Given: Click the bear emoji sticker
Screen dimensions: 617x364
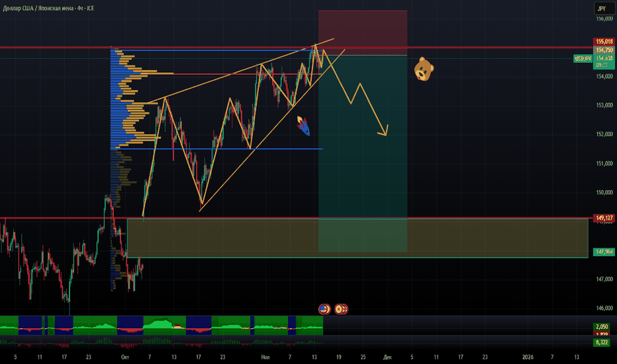Looking at the screenshot, I should tap(424, 68).
